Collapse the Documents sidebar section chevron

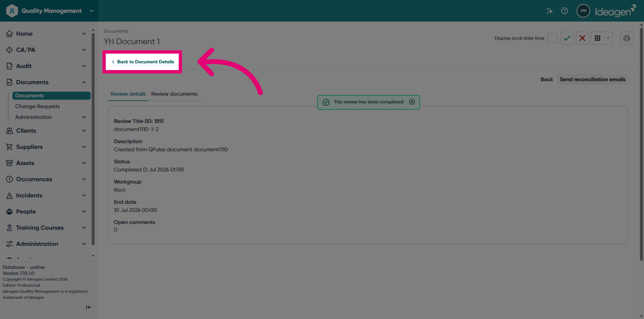(84, 82)
